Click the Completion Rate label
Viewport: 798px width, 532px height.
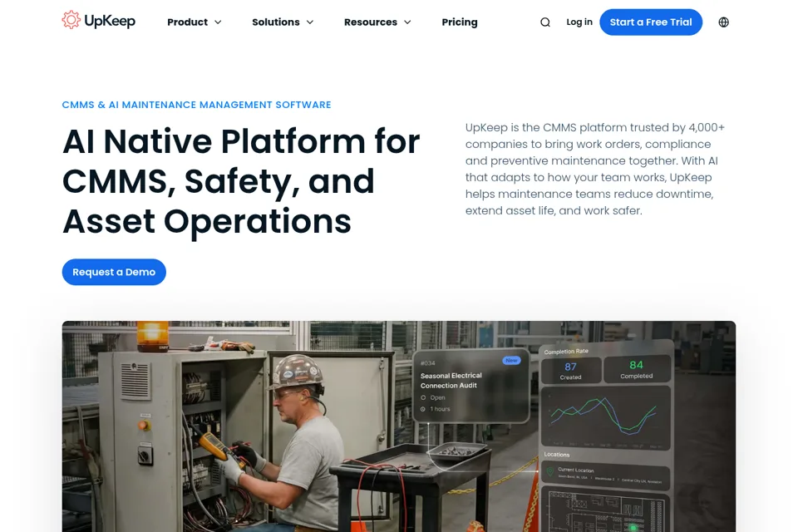pyautogui.click(x=566, y=352)
